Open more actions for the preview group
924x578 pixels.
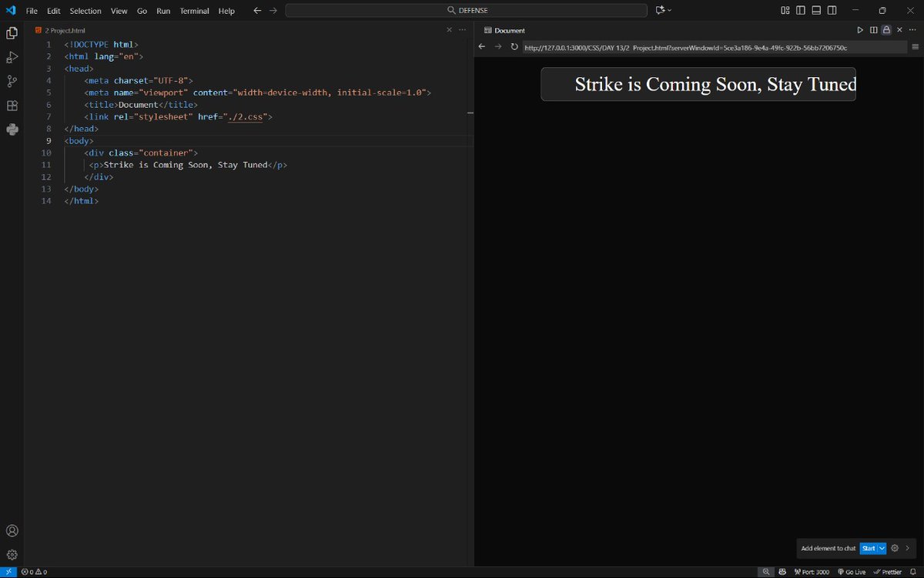[912, 30]
